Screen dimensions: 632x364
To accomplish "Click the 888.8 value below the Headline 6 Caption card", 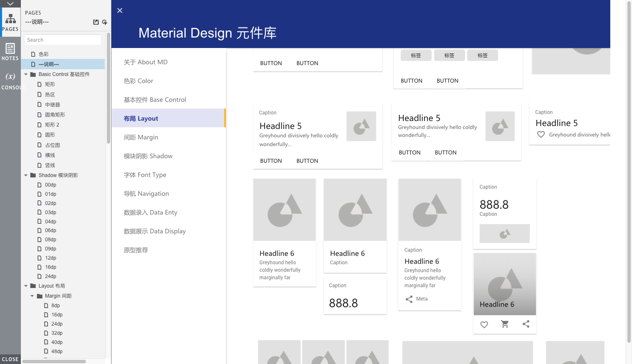I will coord(344,303).
